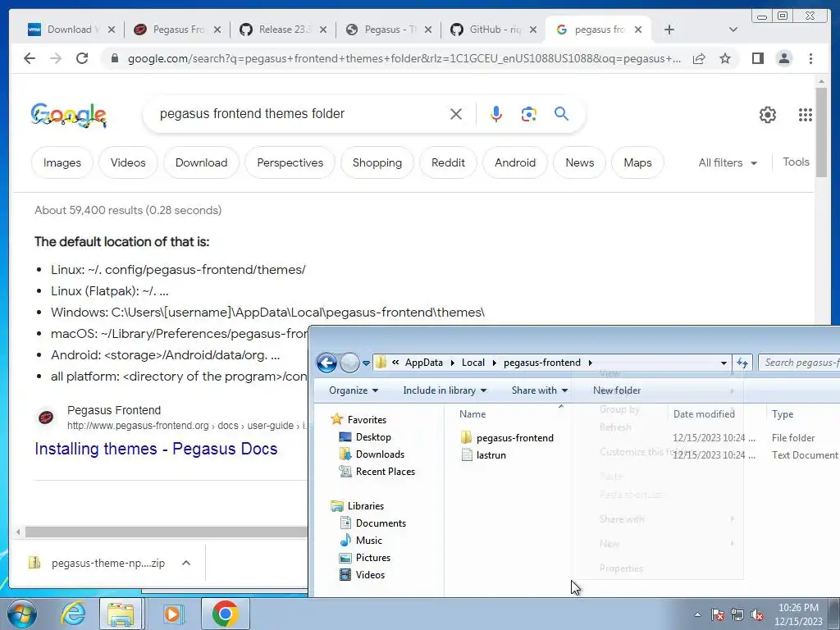Open Chrome side panel

[x=757, y=58]
